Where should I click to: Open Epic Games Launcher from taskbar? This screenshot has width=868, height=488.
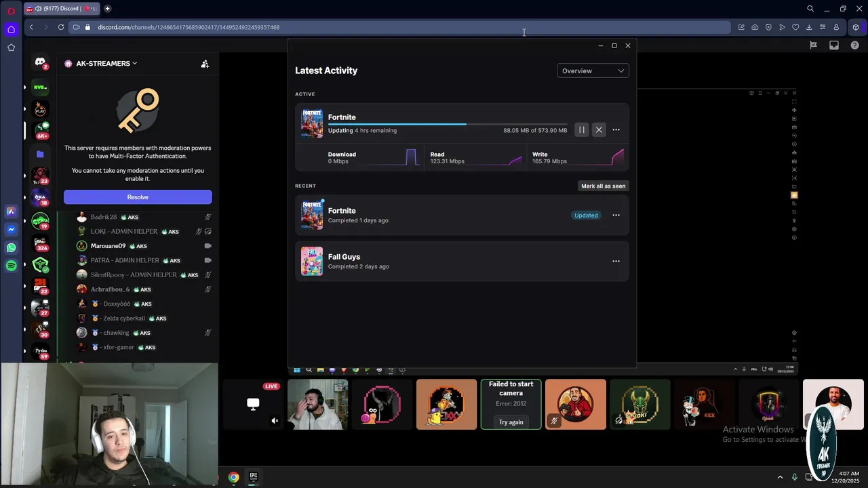click(253, 477)
